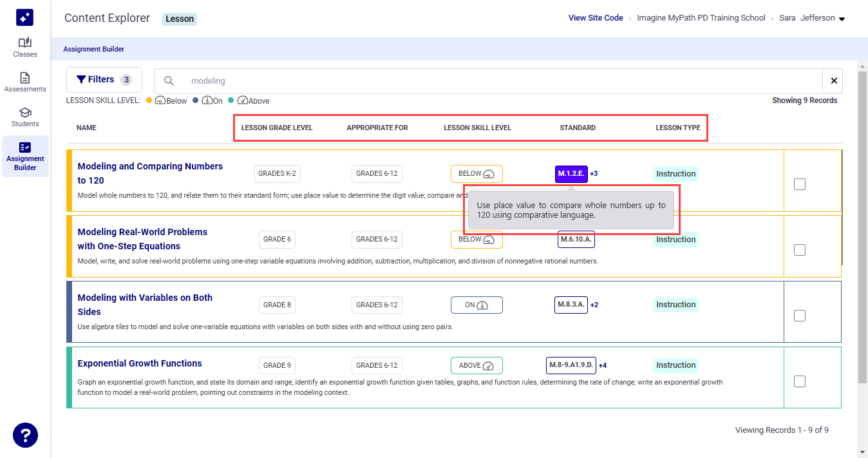Click the LESSON SKILL LEVEL column header

(477, 128)
